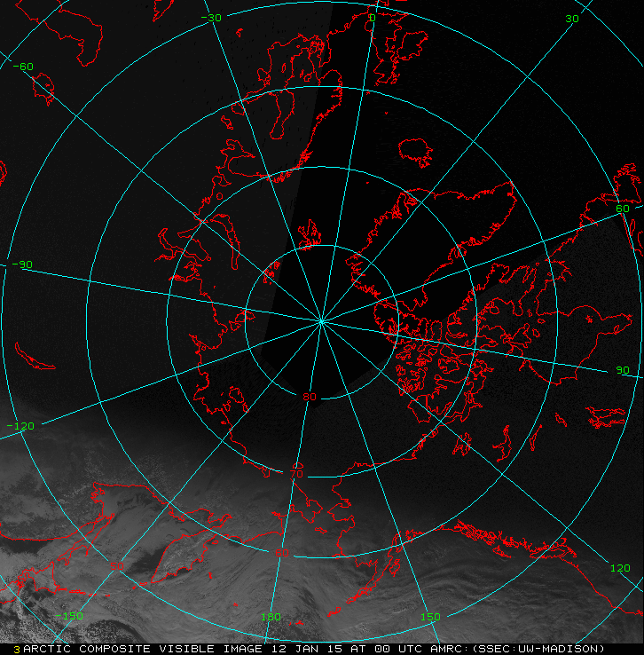Click the yellow '3' in the caption
The image size is (644, 655).
point(17,650)
